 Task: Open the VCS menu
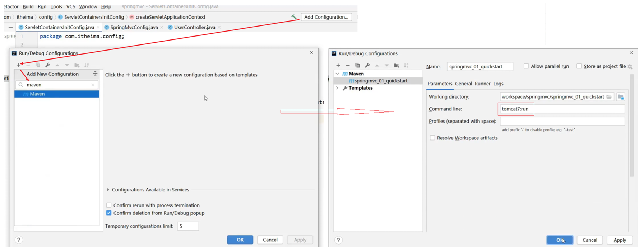point(71,6)
